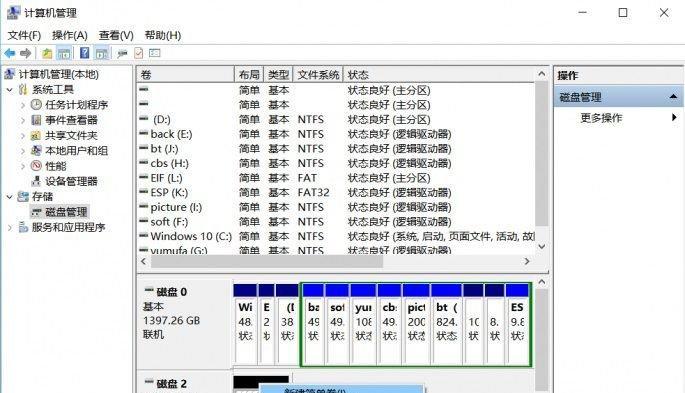Screen dimensions: 685x393
Task: Select the ESP (K:) volume row
Action: click(x=336, y=193)
